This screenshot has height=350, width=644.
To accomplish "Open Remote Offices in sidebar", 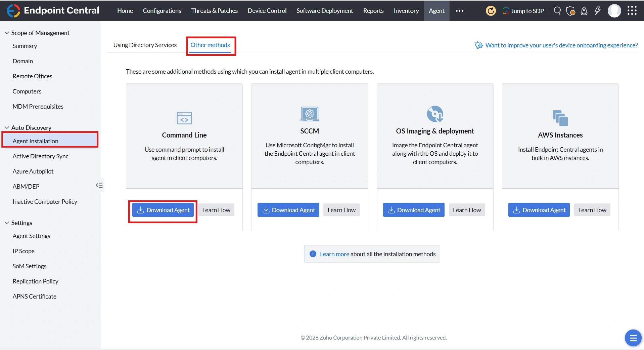I will (33, 76).
